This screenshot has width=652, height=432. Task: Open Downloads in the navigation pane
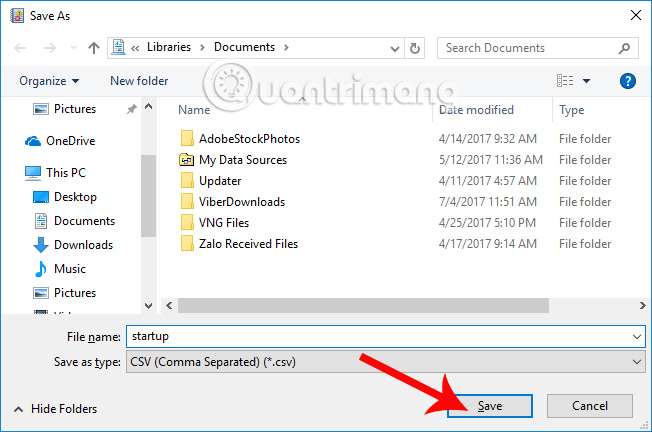(x=73, y=245)
